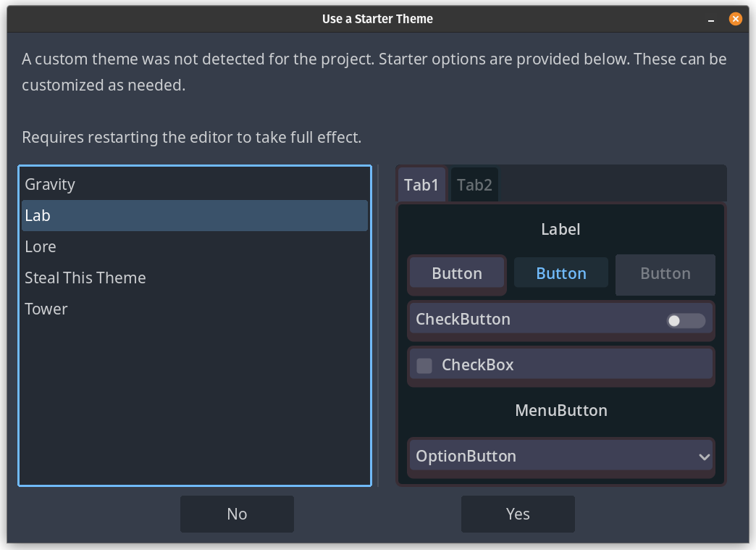
Task: Toggle the CheckButton switch
Action: click(x=686, y=320)
